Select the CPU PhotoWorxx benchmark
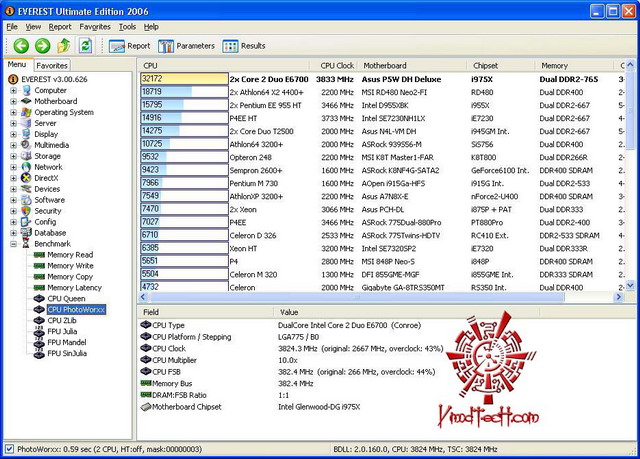The height and width of the screenshot is (459, 640). point(70,310)
